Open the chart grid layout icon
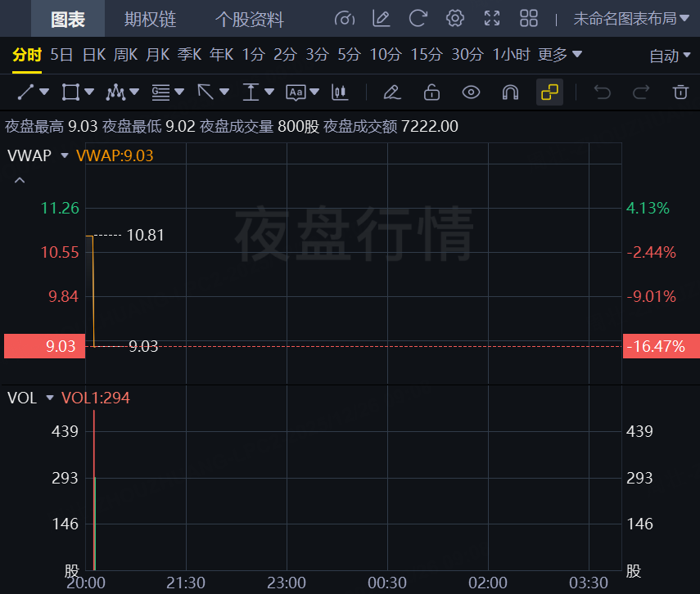 pyautogui.click(x=529, y=19)
